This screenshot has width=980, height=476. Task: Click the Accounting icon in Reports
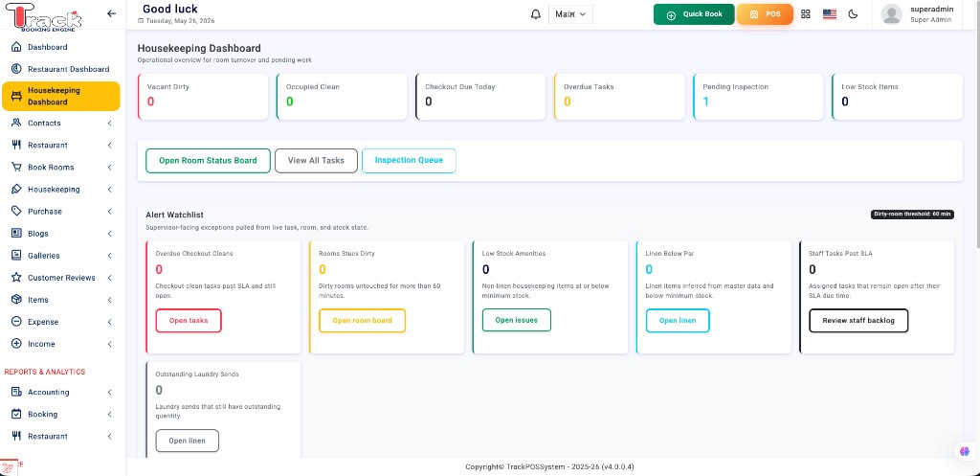[x=17, y=392]
